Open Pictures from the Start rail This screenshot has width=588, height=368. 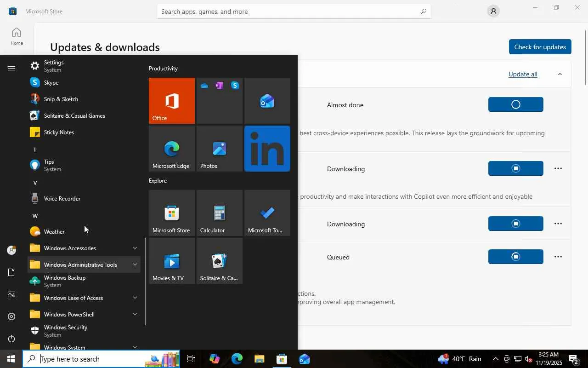(x=11, y=294)
